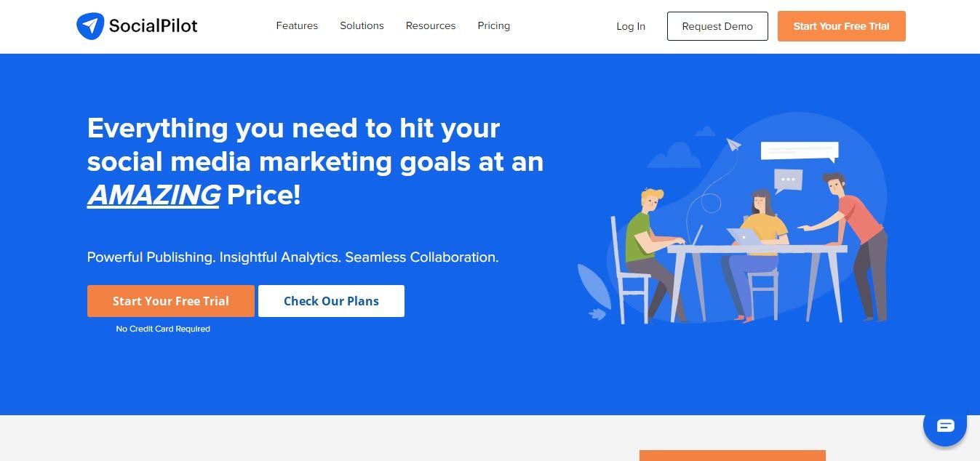Open the Features navigation menu

pyautogui.click(x=297, y=25)
